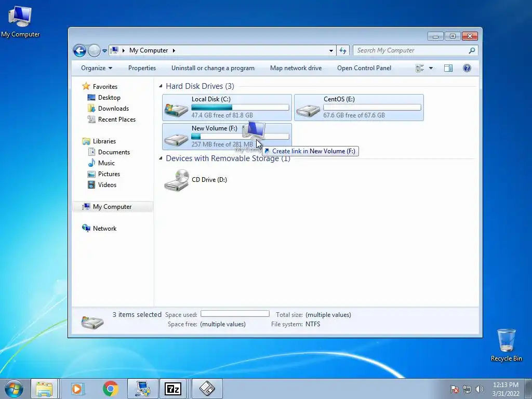Open recent pages dropdown next to Forward
Image resolution: width=532 pixels, height=399 pixels.
pyautogui.click(x=104, y=50)
